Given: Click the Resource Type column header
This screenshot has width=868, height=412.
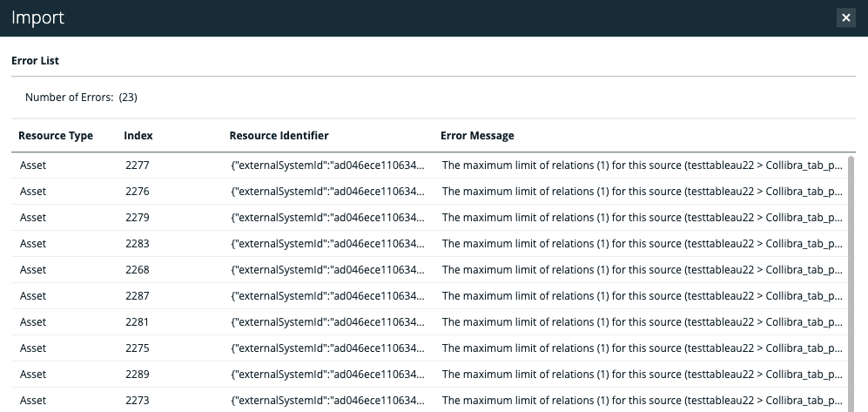Looking at the screenshot, I should (x=56, y=136).
